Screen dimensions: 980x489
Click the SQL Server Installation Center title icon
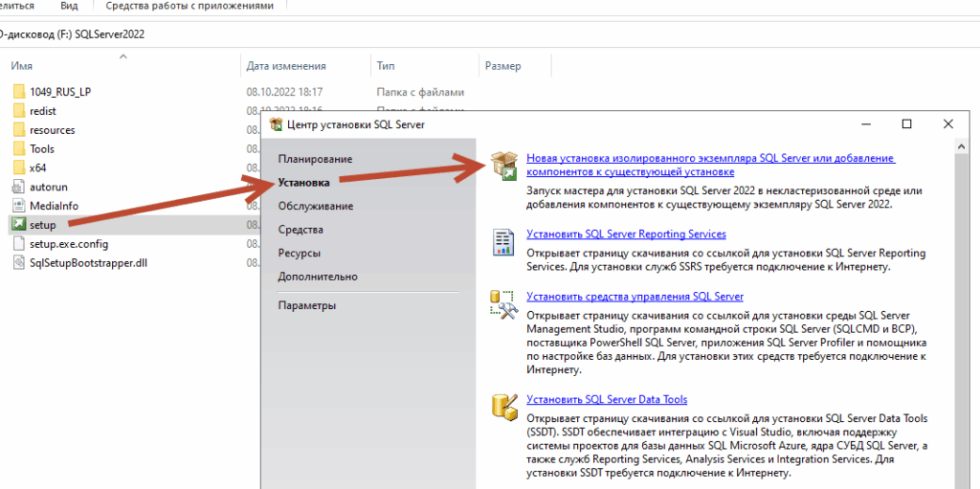click(x=276, y=124)
